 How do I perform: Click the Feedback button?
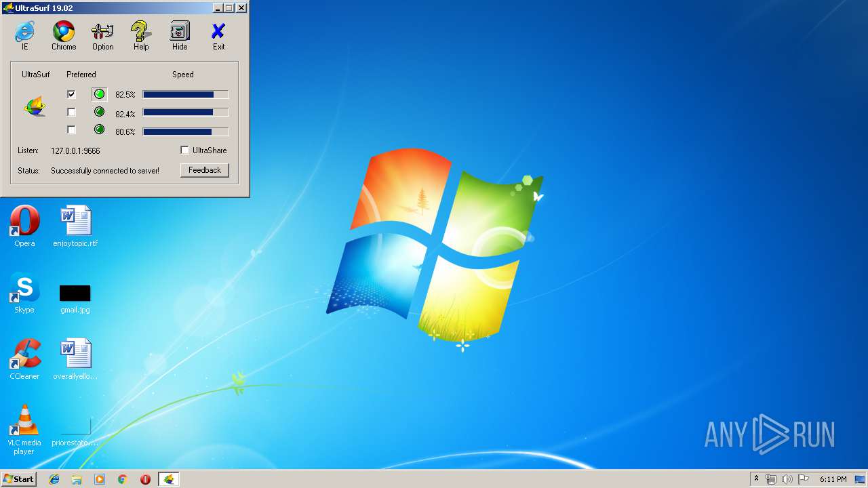tap(205, 170)
